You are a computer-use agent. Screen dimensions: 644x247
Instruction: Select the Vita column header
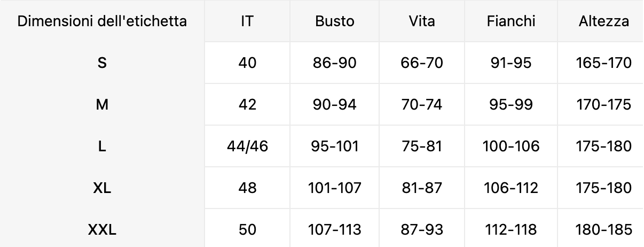[x=422, y=21]
